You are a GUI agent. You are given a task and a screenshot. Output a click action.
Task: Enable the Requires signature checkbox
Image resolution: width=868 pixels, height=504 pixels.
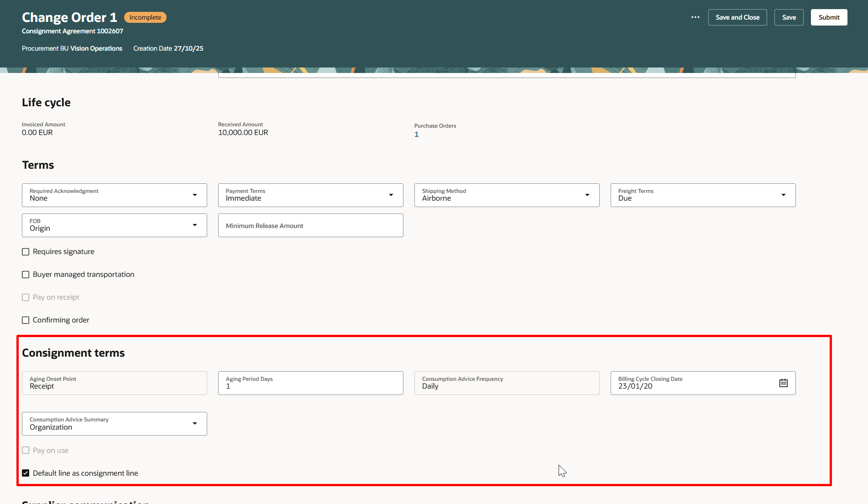coord(26,251)
